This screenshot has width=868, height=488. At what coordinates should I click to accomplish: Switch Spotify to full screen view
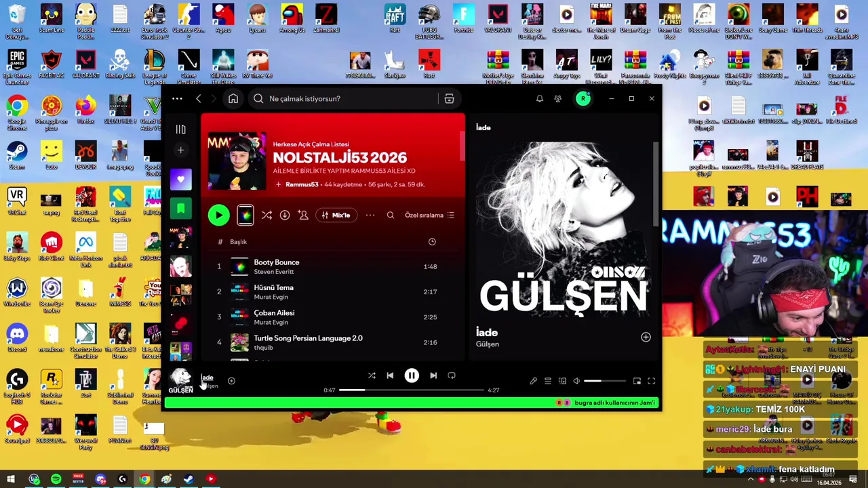[x=652, y=382]
